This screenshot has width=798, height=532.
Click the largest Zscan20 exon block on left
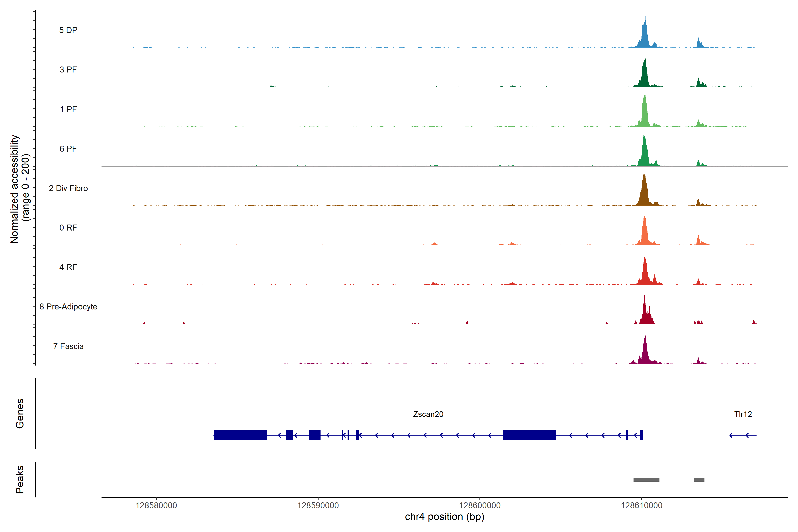pyautogui.click(x=240, y=435)
